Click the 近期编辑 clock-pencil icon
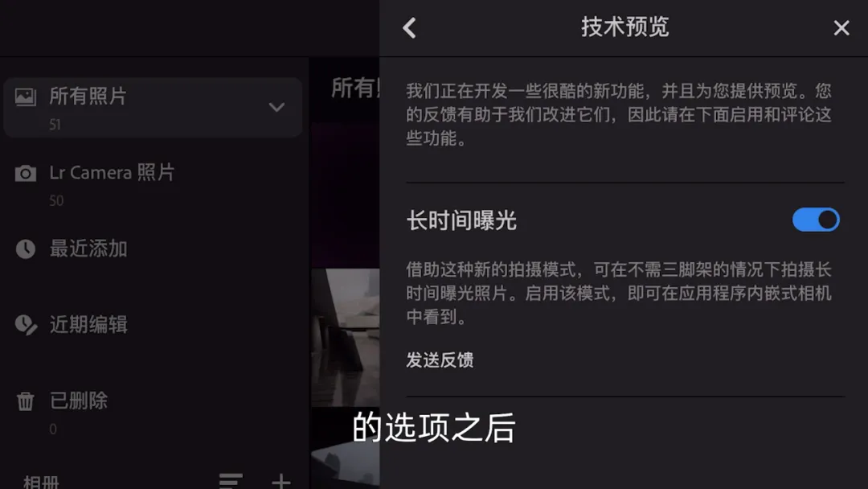The width and height of the screenshot is (868, 489). 26,325
